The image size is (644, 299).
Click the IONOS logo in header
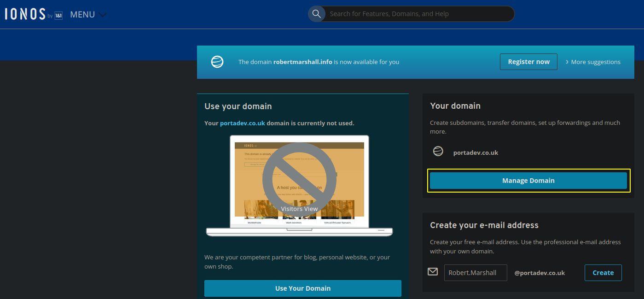pos(34,14)
